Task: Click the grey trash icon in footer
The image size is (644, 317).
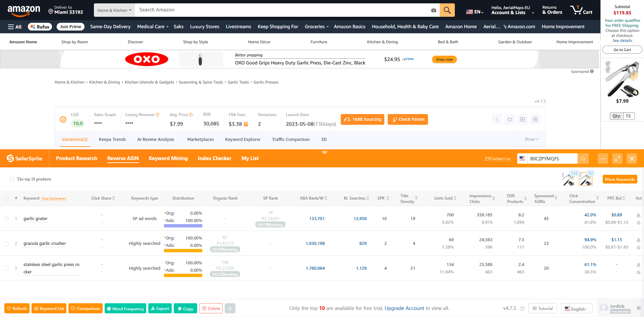Action: click(230, 308)
